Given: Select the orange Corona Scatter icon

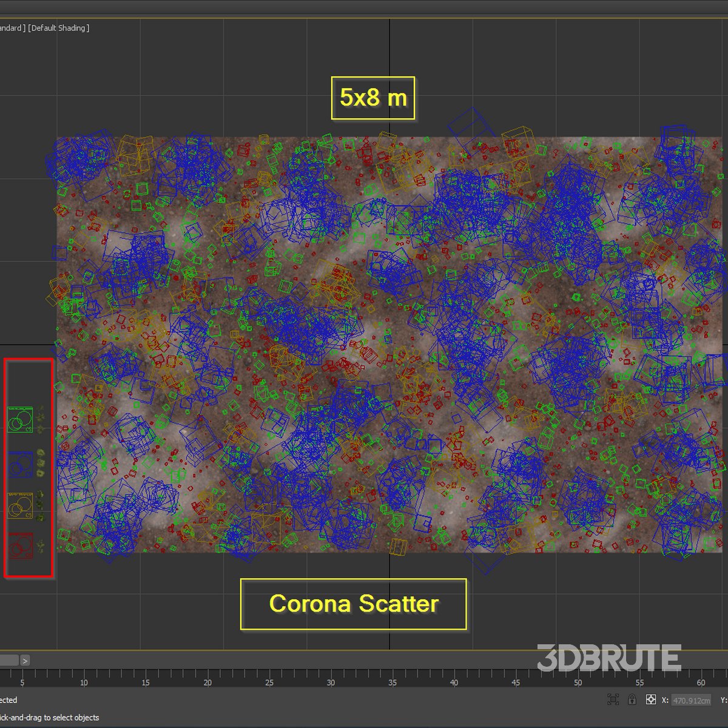Looking at the screenshot, I should [x=20, y=506].
